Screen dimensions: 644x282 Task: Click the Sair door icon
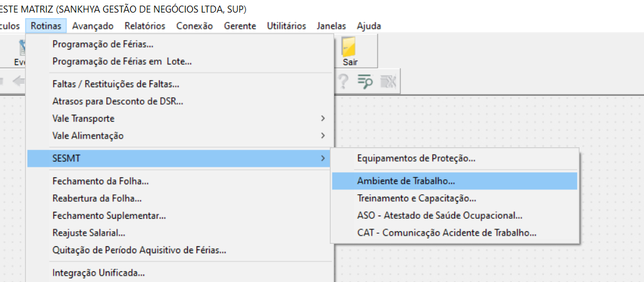[x=349, y=47]
